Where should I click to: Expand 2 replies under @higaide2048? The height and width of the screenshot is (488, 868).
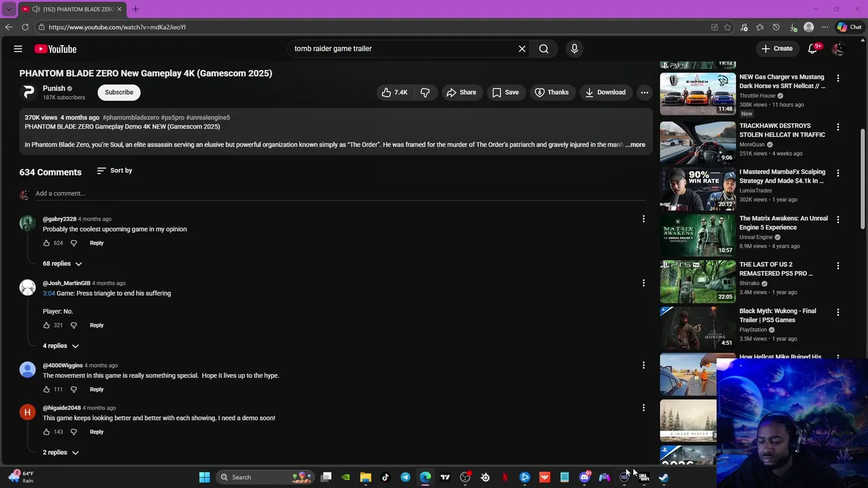point(61,452)
